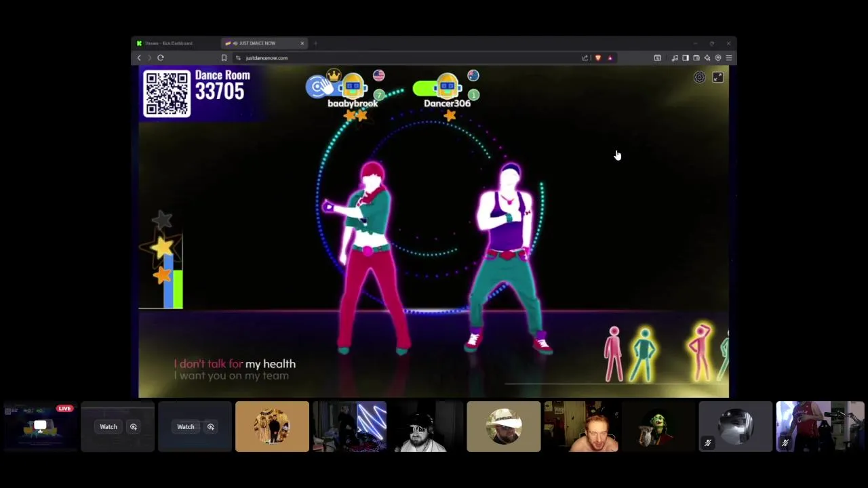
Task: Click the baabybrook player name
Action: 353,103
